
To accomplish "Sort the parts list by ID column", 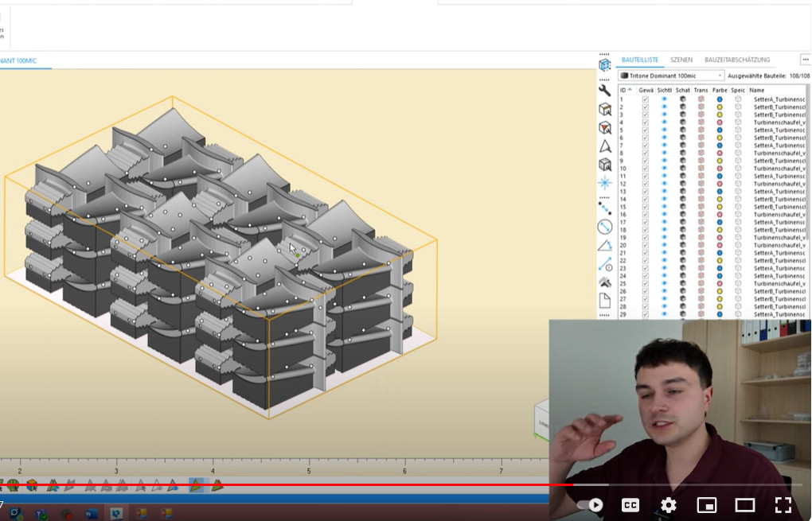I will coord(625,90).
